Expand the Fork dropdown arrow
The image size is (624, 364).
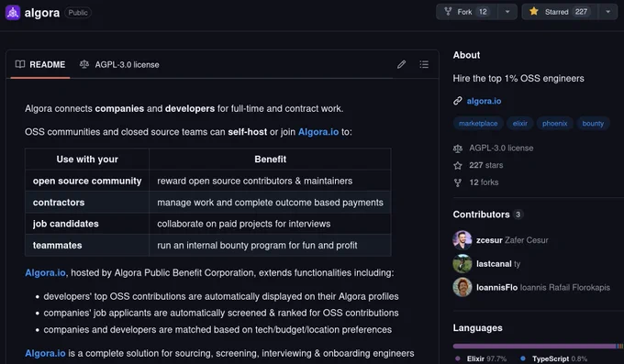click(x=507, y=12)
